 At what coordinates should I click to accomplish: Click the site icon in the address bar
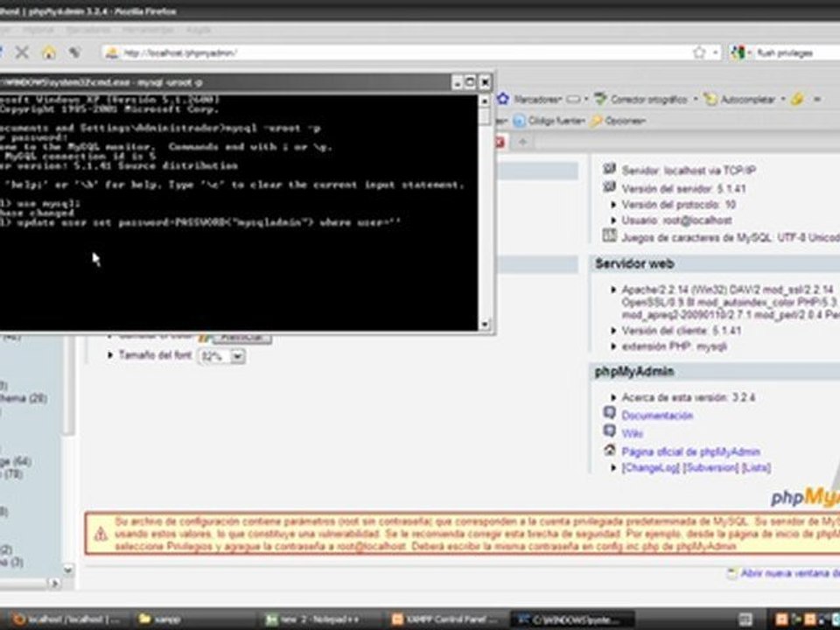pos(111,52)
